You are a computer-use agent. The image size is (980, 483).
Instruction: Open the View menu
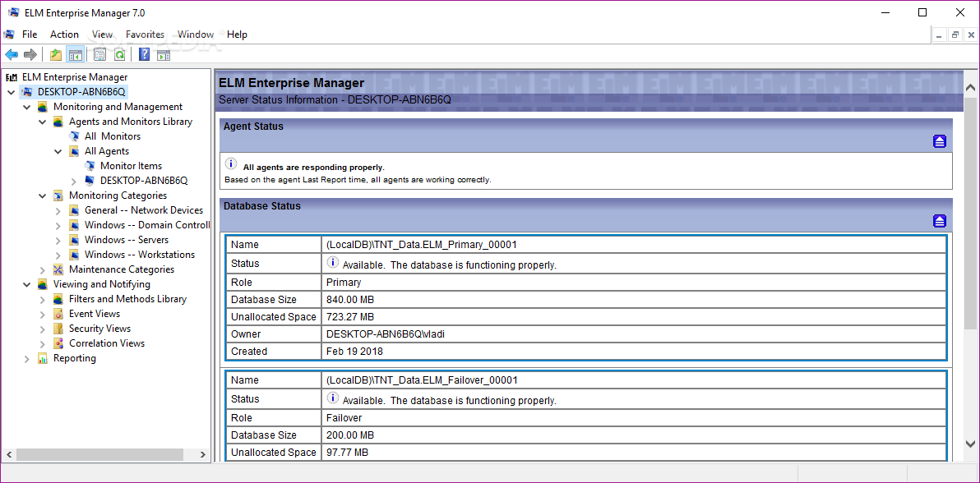(102, 34)
